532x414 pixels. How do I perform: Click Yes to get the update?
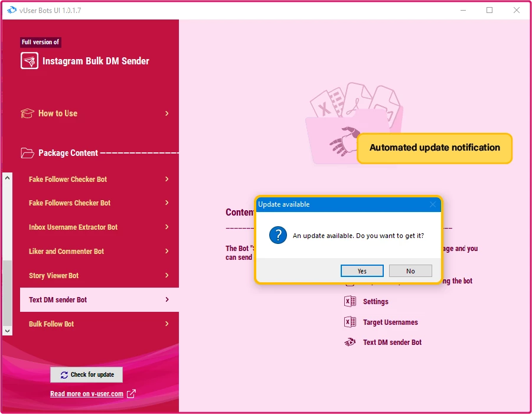click(x=362, y=271)
